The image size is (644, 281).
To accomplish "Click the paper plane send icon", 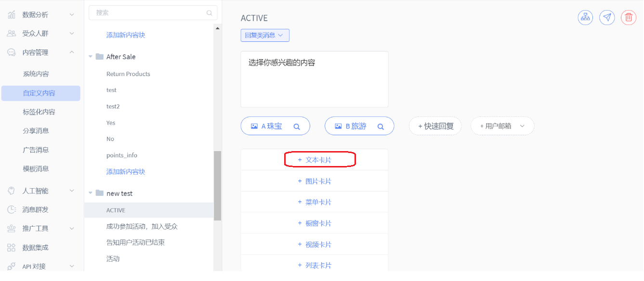I will pos(607,17).
